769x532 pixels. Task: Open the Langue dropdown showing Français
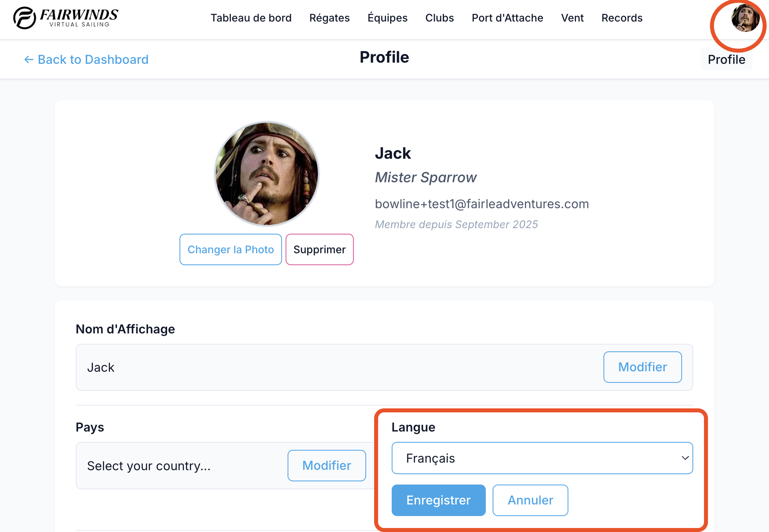click(x=542, y=458)
